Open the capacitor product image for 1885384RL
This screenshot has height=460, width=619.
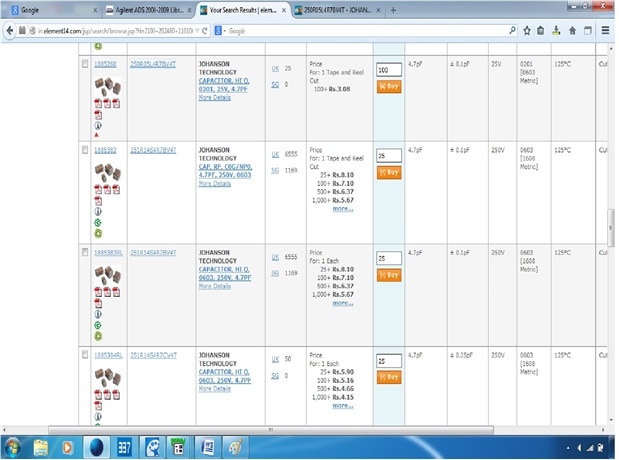(108, 378)
